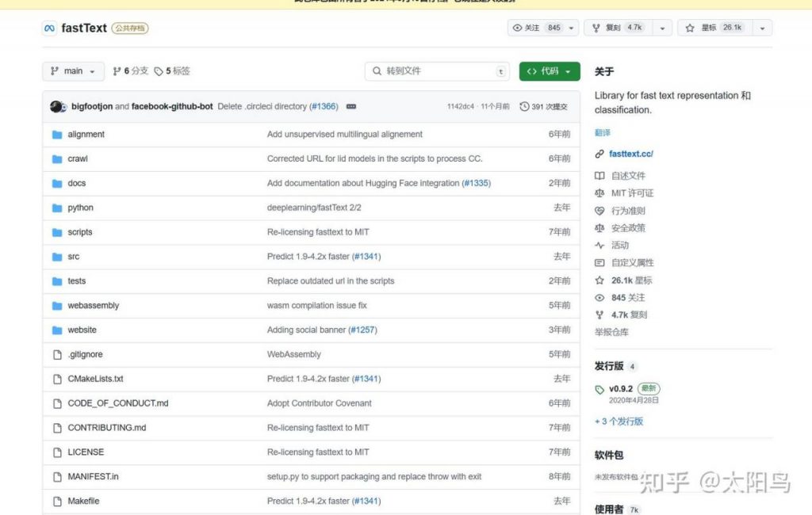
Task: Open the dropdown arrow next to 星标
Action: [x=762, y=28]
